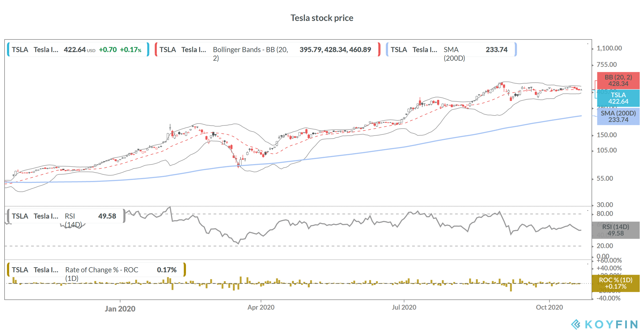
Task: Click the 1,100.00 price axis value
Action: point(609,48)
